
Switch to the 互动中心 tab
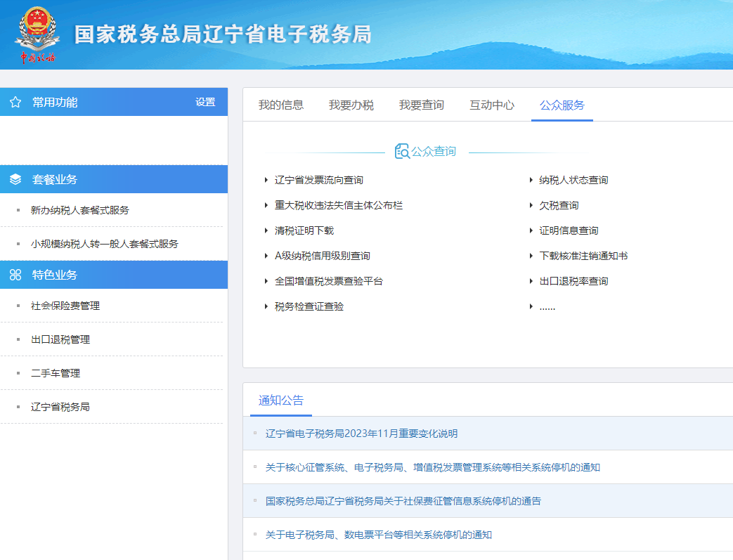492,105
